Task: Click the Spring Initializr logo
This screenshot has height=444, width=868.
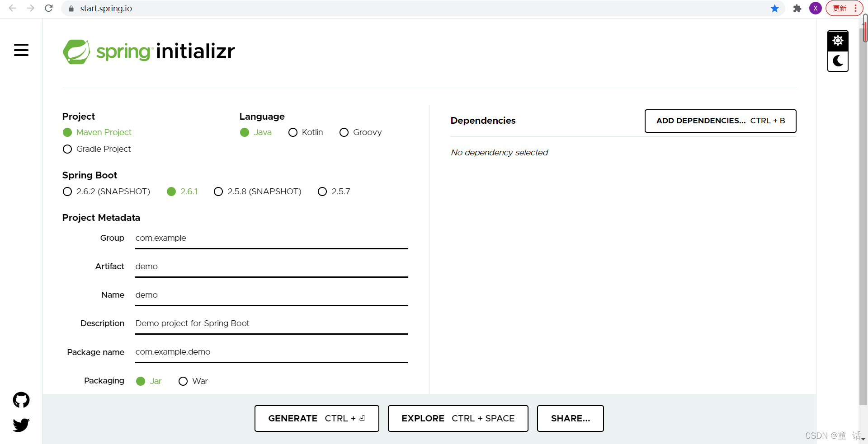Action: (149, 51)
